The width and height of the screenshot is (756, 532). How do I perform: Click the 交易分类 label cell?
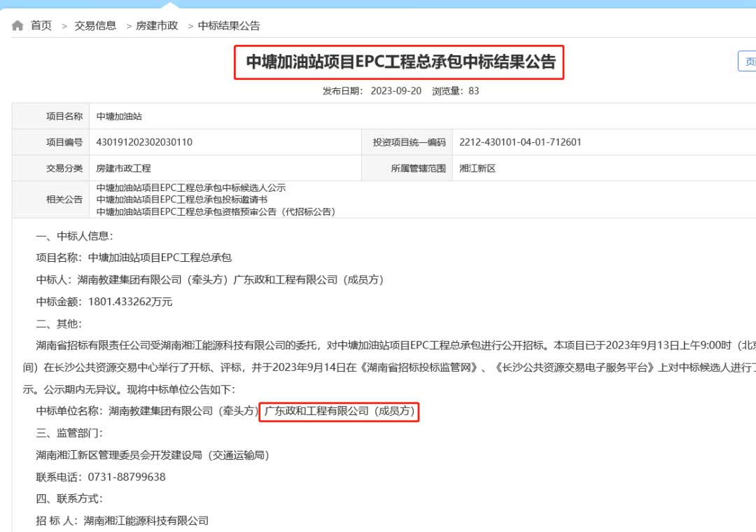(x=50, y=168)
